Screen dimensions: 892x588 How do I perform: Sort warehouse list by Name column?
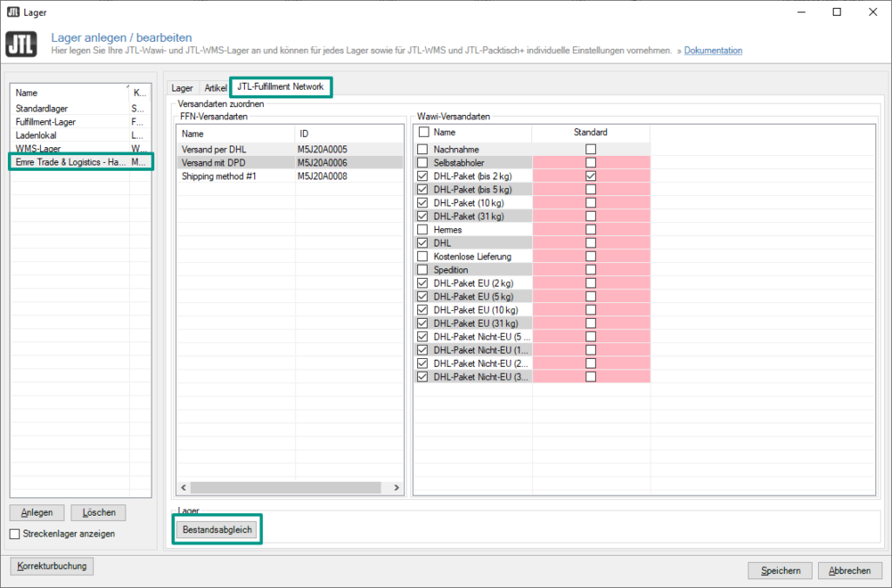coord(70,92)
